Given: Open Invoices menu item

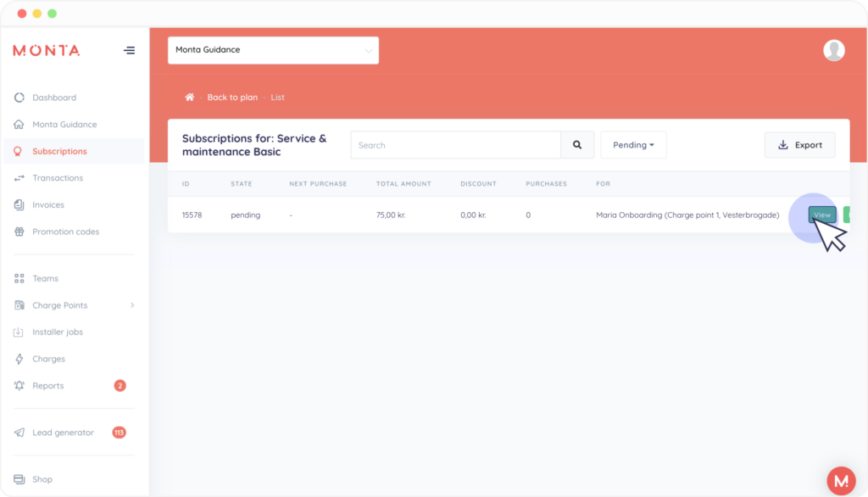Looking at the screenshot, I should (x=48, y=204).
